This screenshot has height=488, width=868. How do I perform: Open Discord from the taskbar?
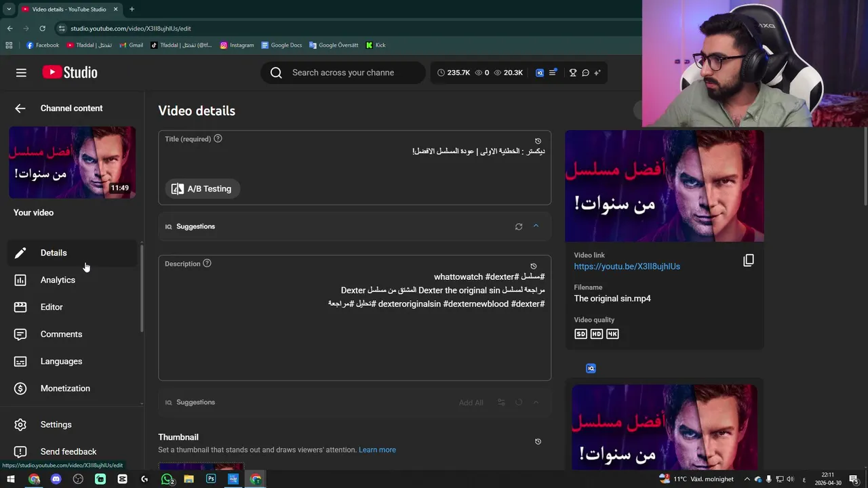pyautogui.click(x=56, y=479)
